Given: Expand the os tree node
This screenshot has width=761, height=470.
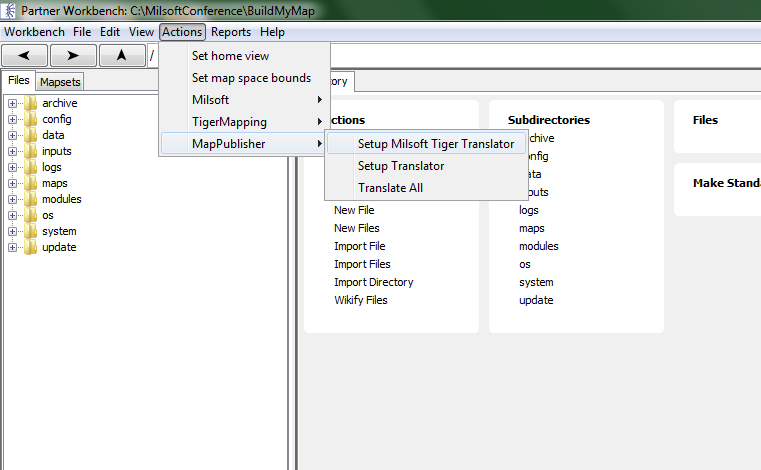Looking at the screenshot, I should pyautogui.click(x=12, y=216).
